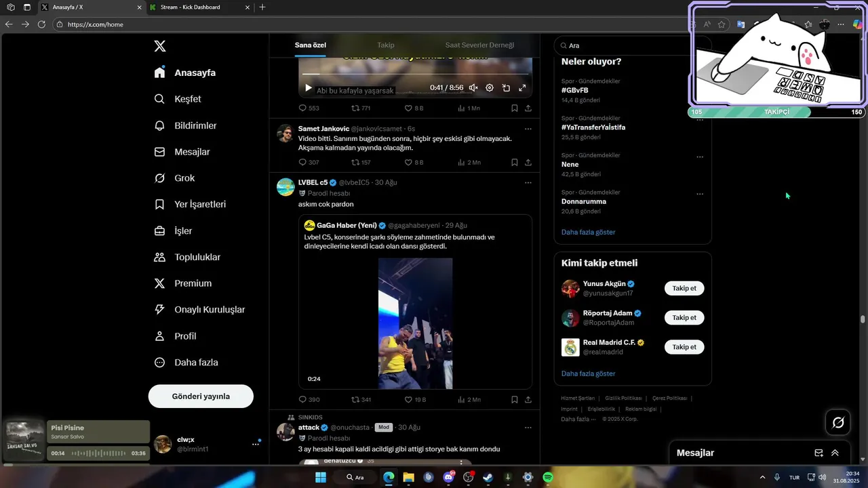Open account menu dots next to clw;x
This screenshot has width=868, height=488.
click(256, 444)
